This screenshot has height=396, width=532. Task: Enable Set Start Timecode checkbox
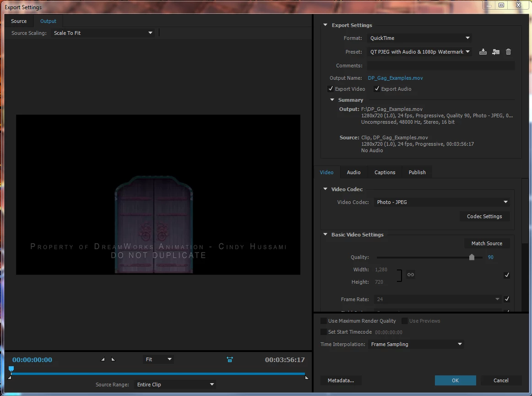pyautogui.click(x=324, y=332)
